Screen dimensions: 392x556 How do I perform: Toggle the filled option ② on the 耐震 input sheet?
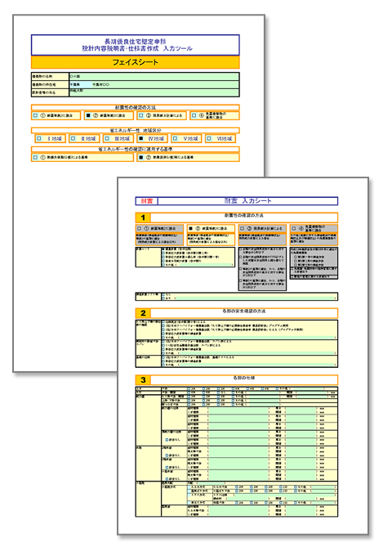click(191, 229)
